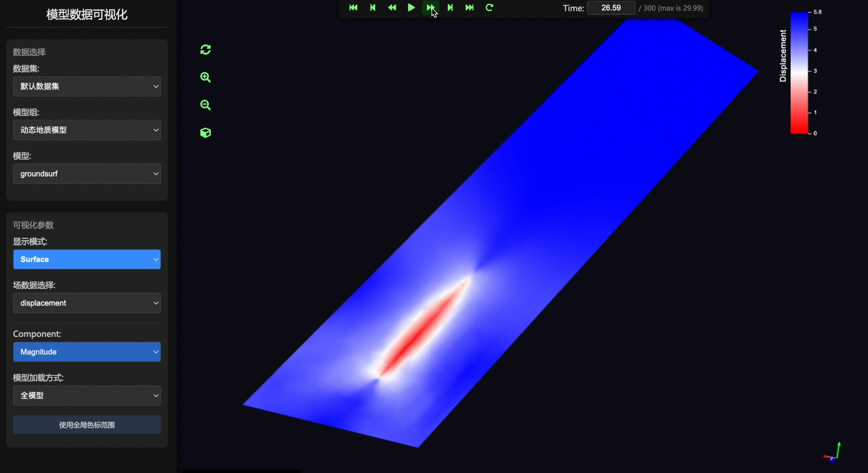
Task: Open the groundsurf model dropdown
Action: click(87, 174)
